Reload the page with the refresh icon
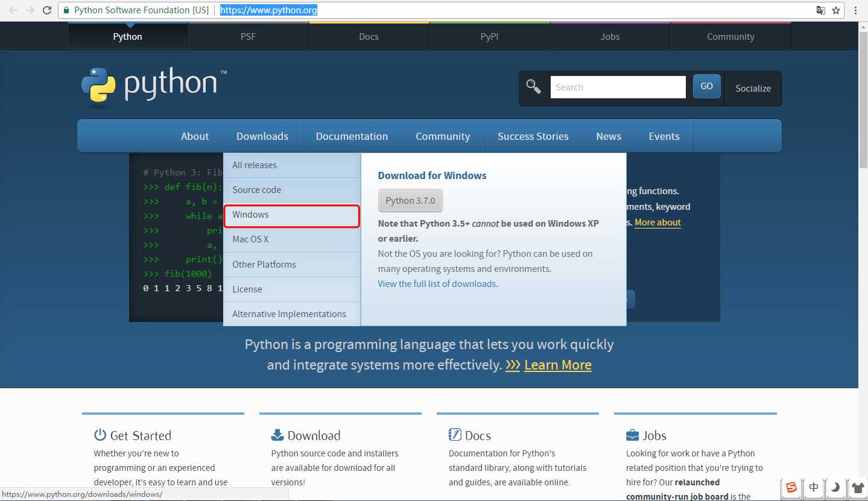Screen dimensions: 868x501 47,10
